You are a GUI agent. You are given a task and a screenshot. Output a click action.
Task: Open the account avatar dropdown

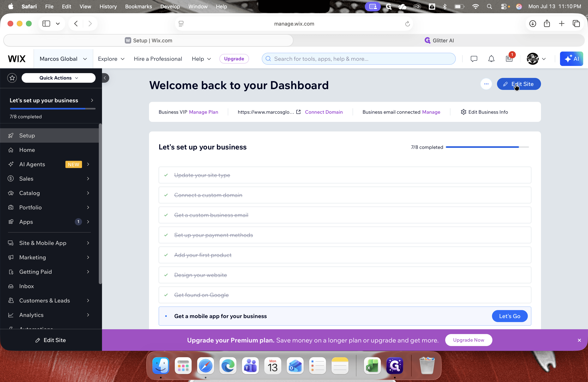tap(536, 59)
